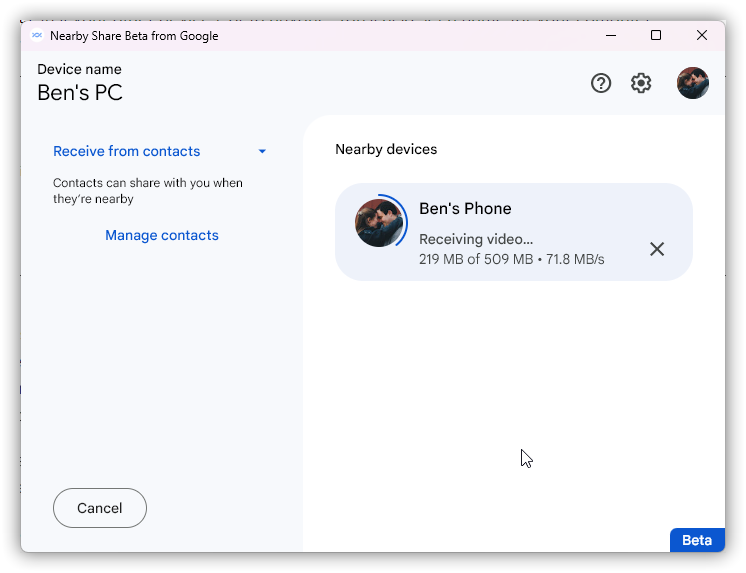This screenshot has width=746, height=573.
Task: Close the Nearby Share window
Action: click(702, 35)
